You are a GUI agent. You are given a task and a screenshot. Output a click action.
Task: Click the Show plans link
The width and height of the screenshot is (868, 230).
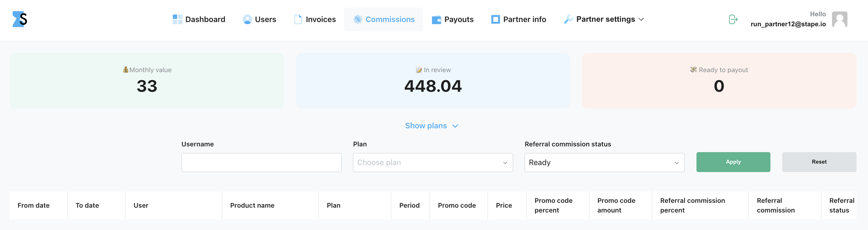click(x=426, y=126)
